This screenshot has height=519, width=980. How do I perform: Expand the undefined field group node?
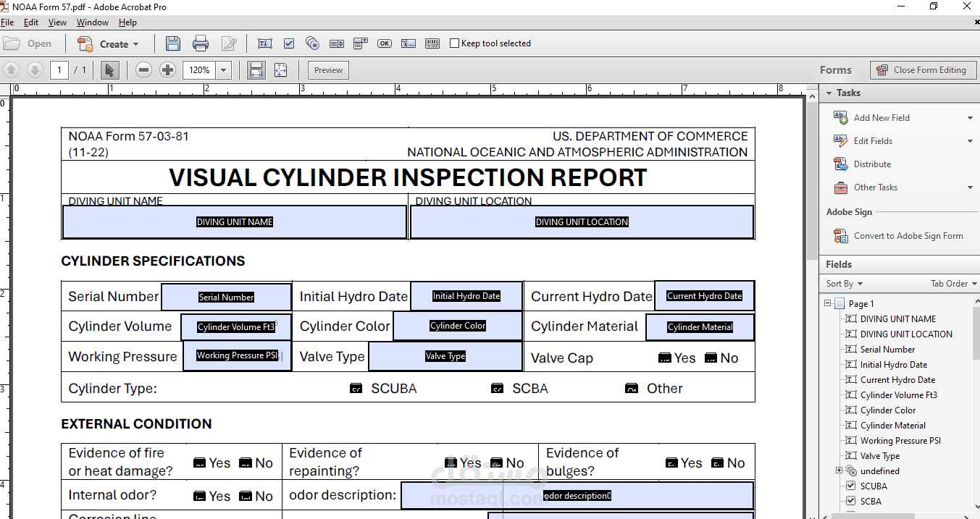(x=839, y=471)
